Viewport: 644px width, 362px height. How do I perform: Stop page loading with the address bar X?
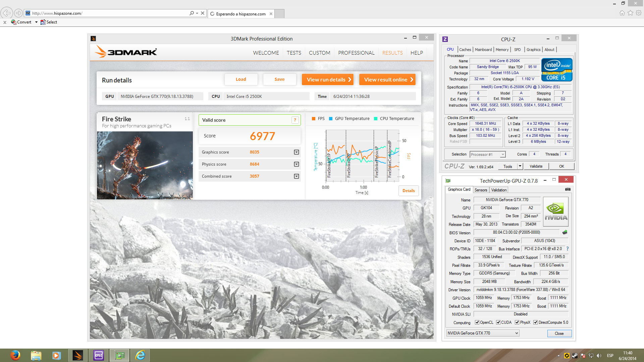[203, 13]
